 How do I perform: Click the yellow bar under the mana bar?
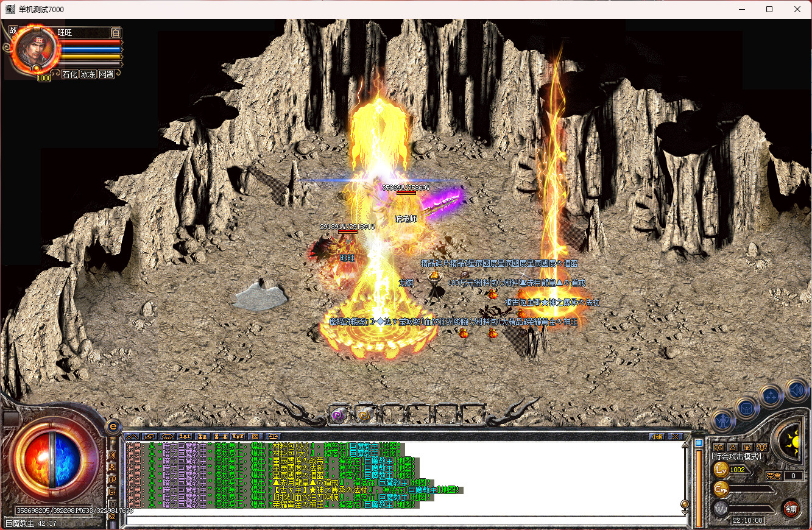(x=91, y=57)
